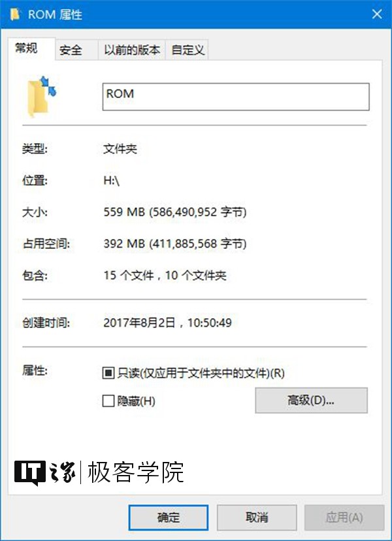Click the title bar folder icon
Screen dimensions: 392x541
pos(15,14)
